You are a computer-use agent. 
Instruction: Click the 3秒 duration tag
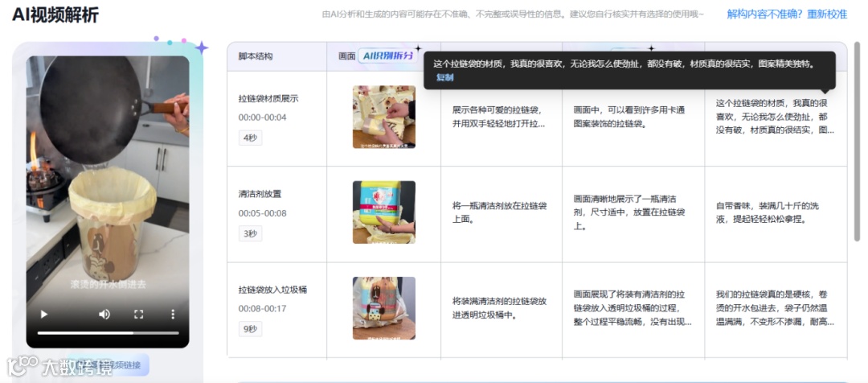tap(250, 234)
